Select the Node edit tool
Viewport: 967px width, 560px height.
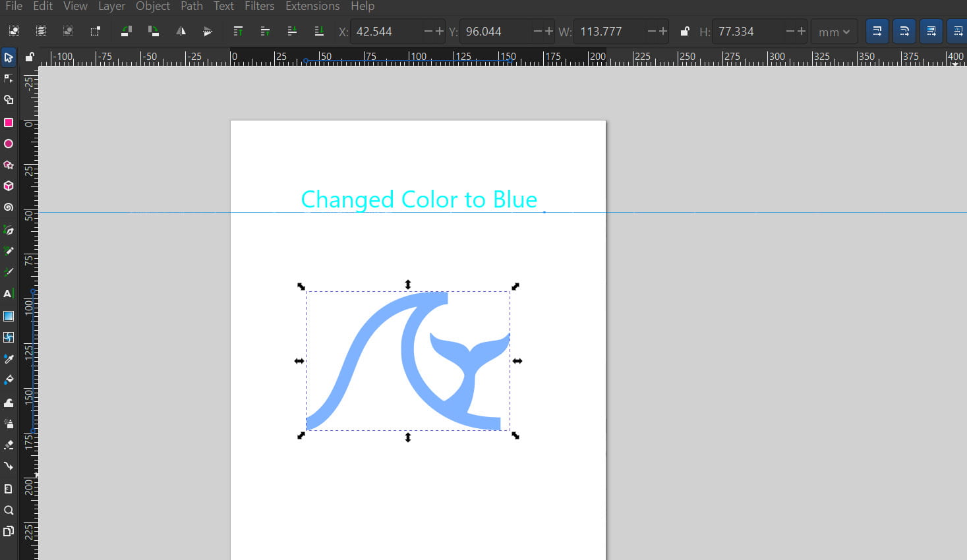[x=9, y=79]
